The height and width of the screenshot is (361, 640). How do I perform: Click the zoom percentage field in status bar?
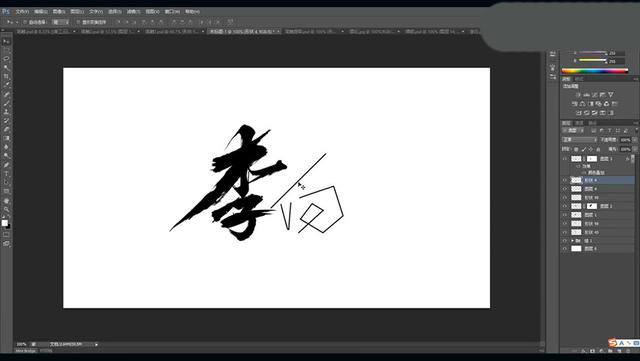point(21,345)
